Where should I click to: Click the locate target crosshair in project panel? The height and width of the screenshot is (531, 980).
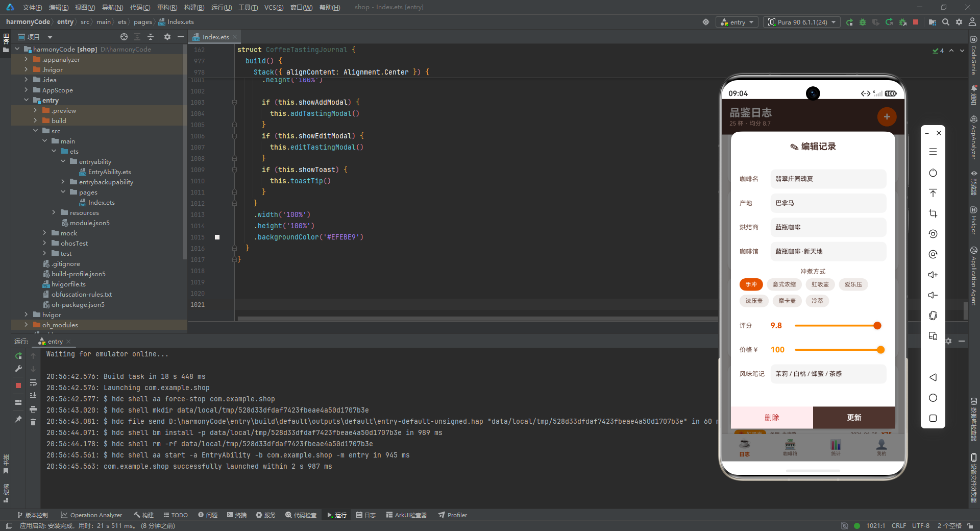124,37
